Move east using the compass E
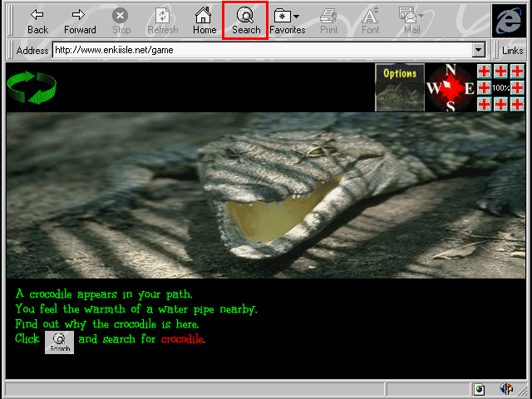Image resolution: width=532 pixels, height=399 pixels. 469,89
